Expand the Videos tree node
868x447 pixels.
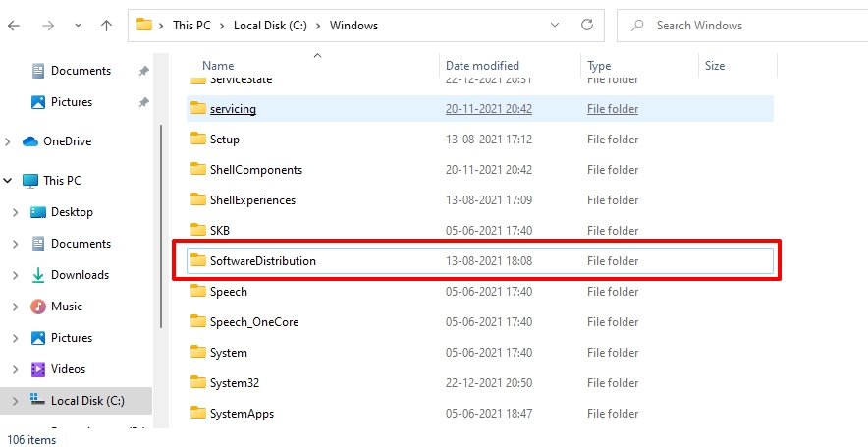pyautogui.click(x=16, y=369)
